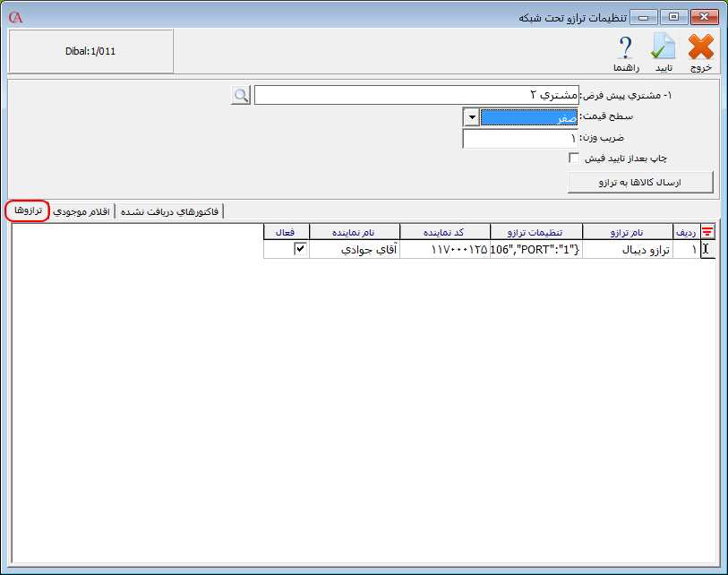The width and height of the screenshot is (728, 575).
Task: Click the نام ترازو column header
Action: pos(627,232)
